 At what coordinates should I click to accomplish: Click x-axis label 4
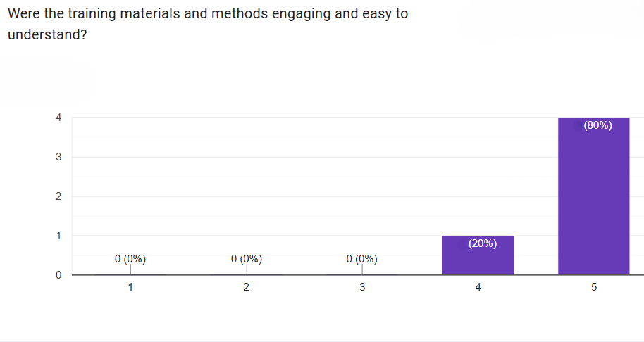click(x=478, y=287)
